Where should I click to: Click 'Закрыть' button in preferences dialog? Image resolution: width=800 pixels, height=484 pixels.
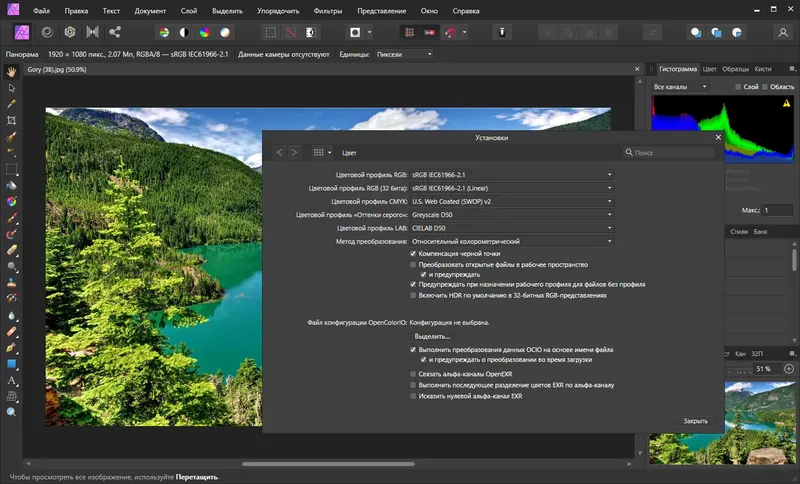click(x=695, y=421)
